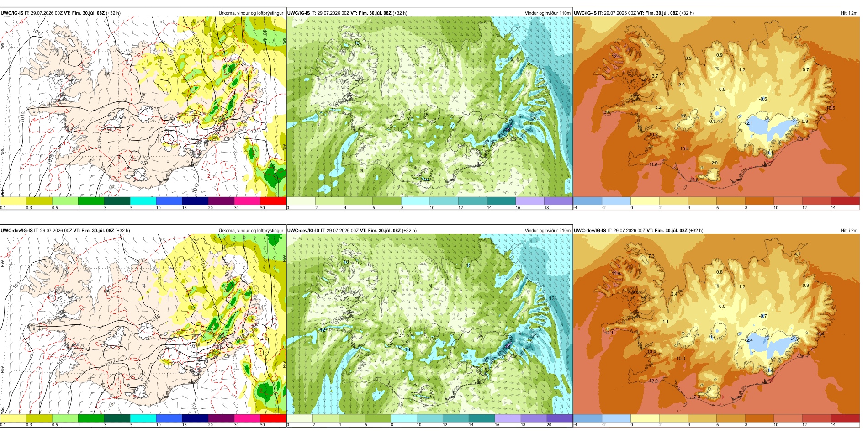Click the -2.4 glacier temperature on UWC-dev map

pyautogui.click(x=749, y=340)
